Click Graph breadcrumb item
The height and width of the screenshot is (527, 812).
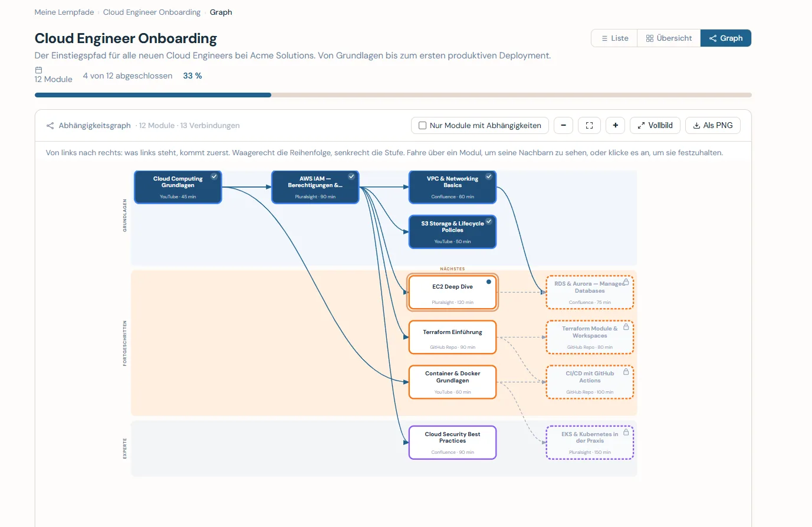click(221, 12)
